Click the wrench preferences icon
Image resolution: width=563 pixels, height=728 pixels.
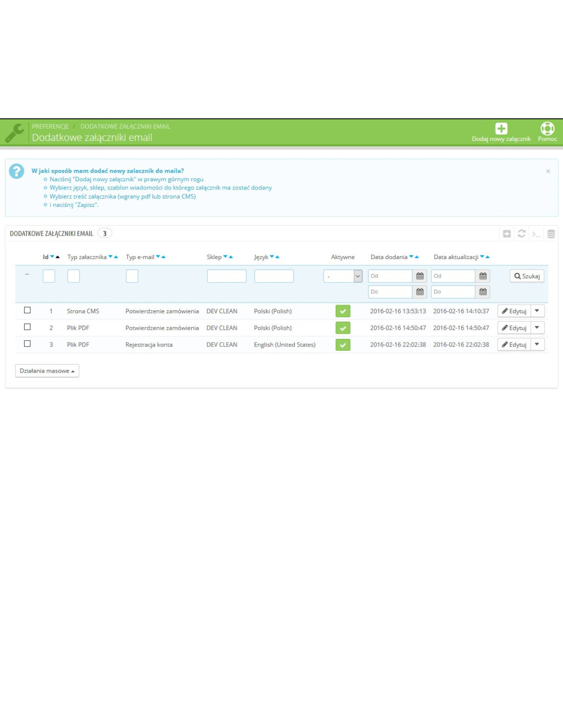14,133
